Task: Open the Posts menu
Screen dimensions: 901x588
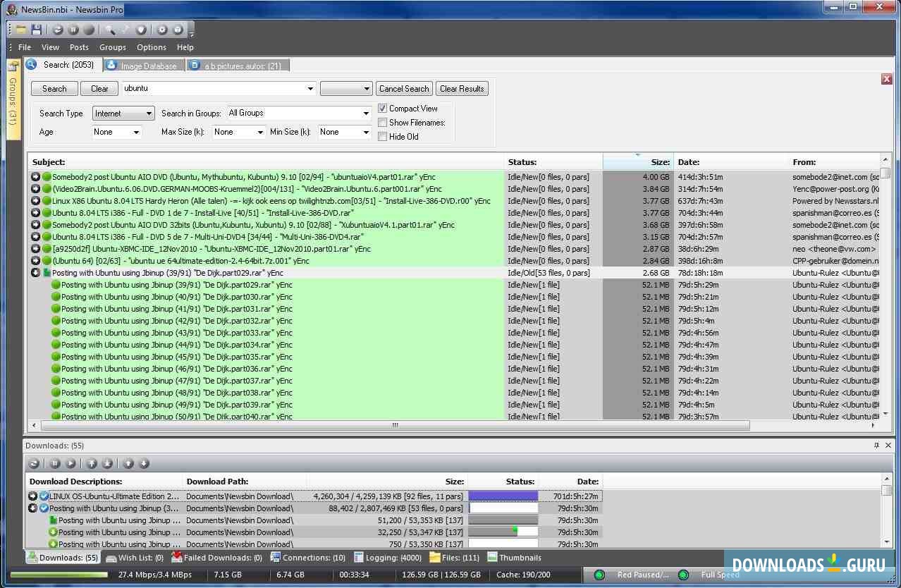Action: pos(79,47)
